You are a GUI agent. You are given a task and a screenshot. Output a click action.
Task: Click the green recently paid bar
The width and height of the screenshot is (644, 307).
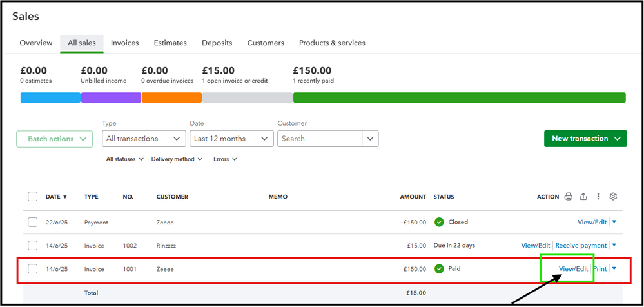[x=459, y=97]
